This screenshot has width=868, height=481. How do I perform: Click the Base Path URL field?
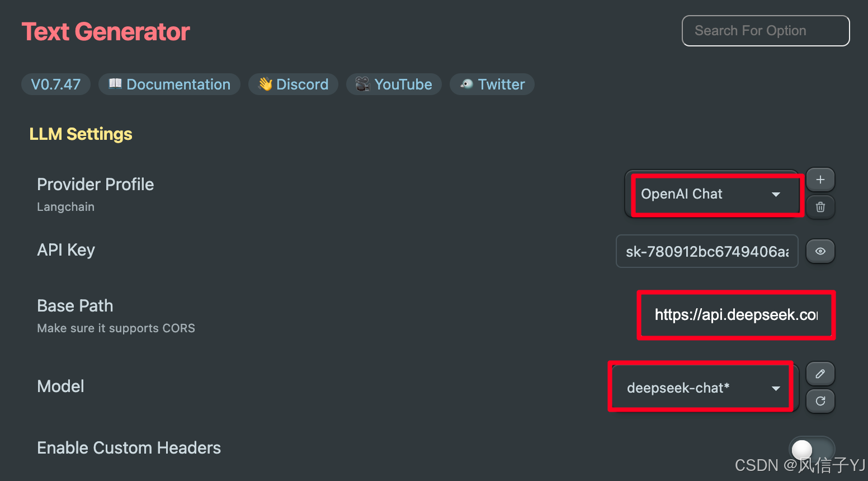736,315
